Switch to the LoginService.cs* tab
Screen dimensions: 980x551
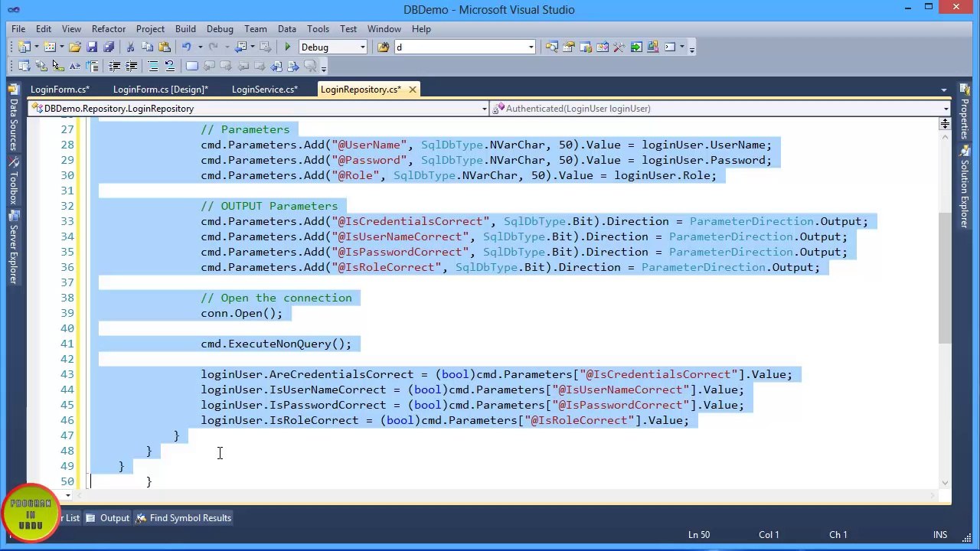[265, 90]
